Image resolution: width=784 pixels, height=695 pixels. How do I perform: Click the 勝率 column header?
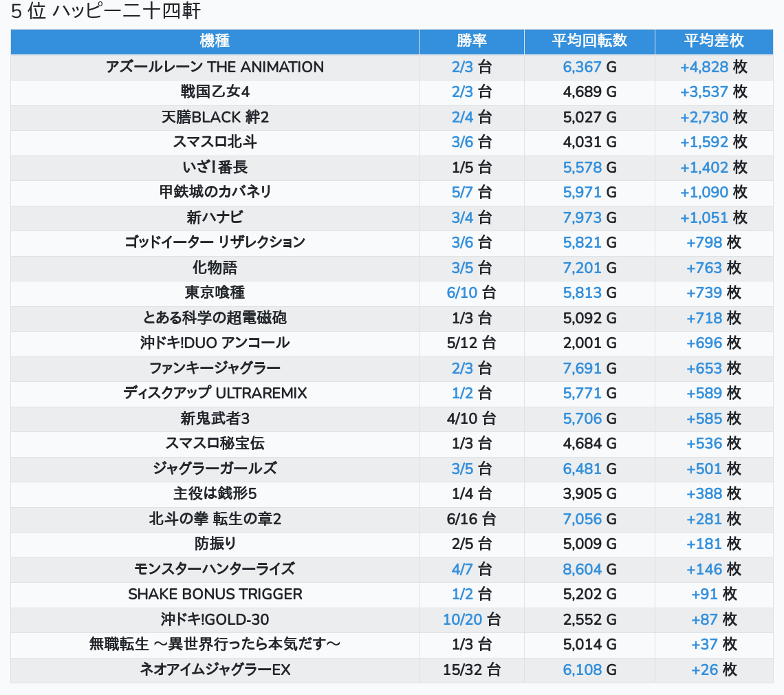tap(471, 41)
